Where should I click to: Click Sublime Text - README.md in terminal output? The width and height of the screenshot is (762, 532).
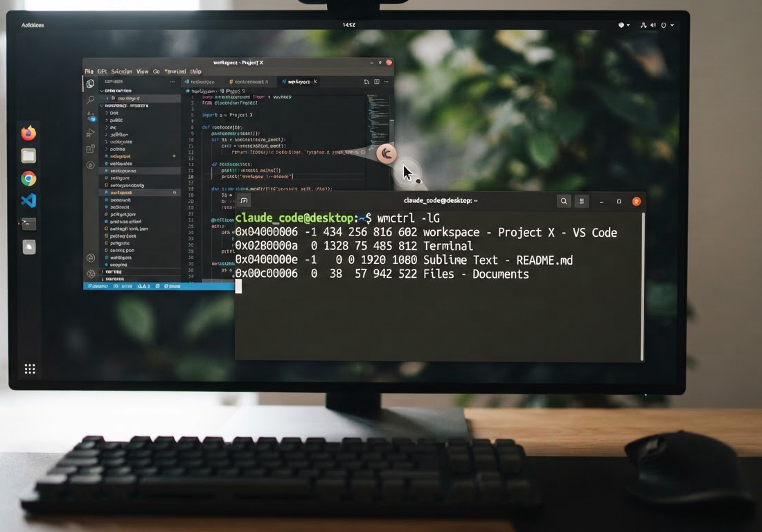[498, 260]
